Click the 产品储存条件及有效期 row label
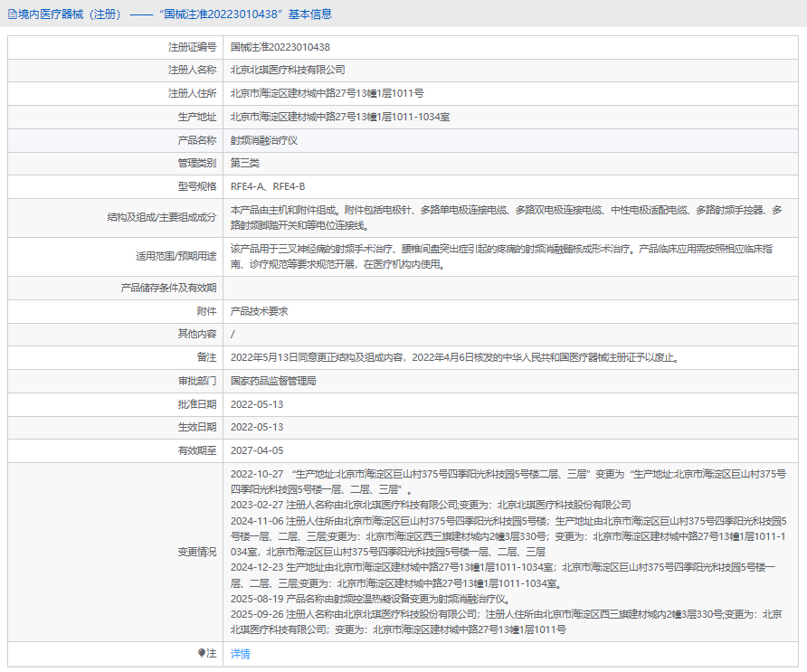 tap(168, 289)
